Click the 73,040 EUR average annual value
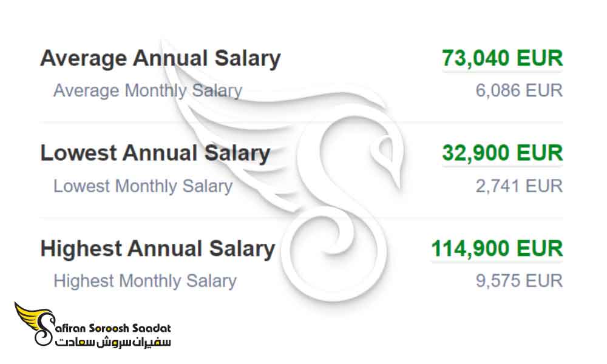 [503, 58]
